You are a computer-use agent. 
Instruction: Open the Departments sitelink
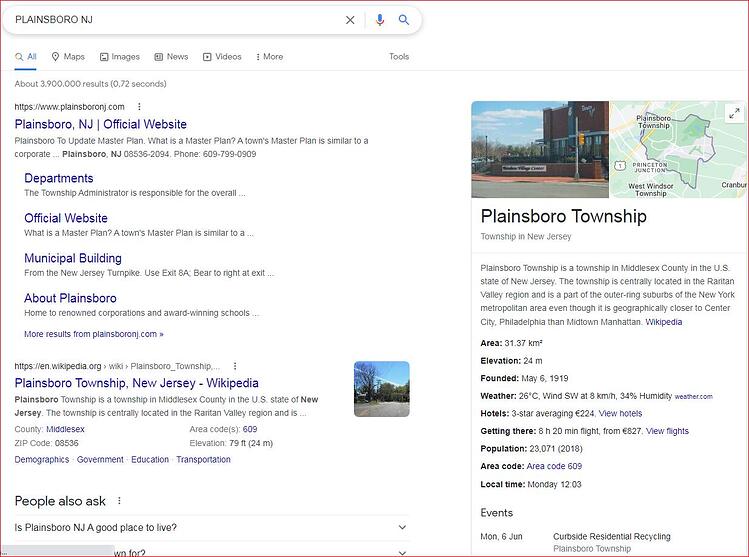(59, 178)
